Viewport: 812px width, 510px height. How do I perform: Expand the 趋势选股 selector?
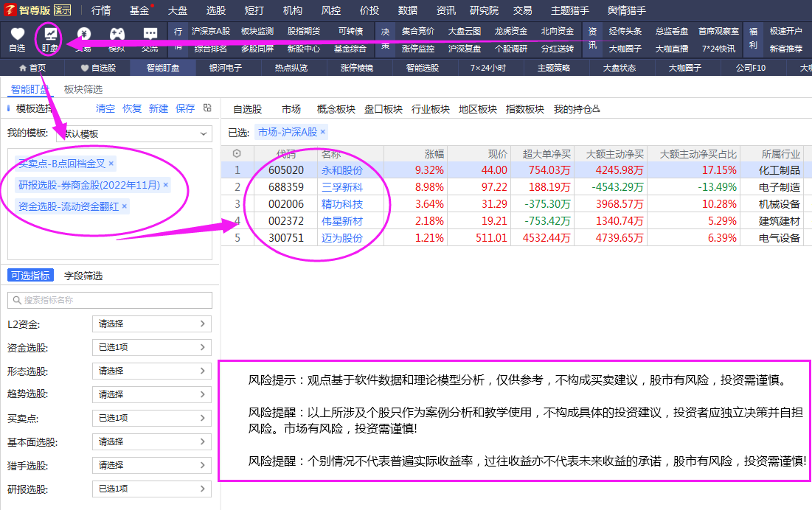tap(152, 394)
